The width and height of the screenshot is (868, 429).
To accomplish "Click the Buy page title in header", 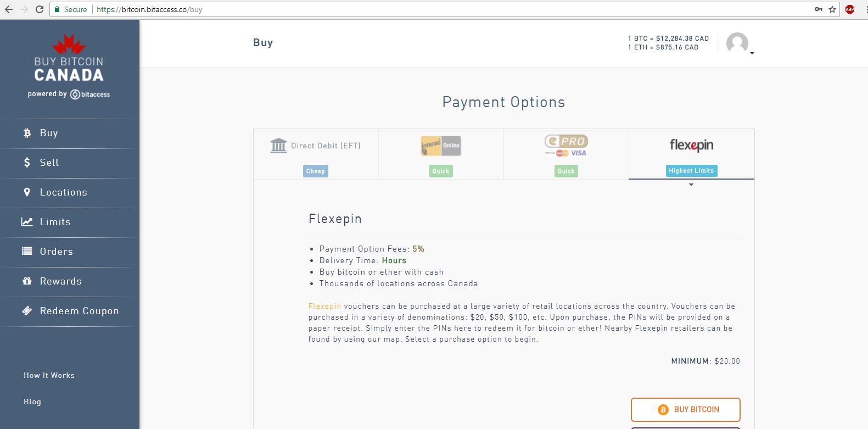I will (x=263, y=43).
